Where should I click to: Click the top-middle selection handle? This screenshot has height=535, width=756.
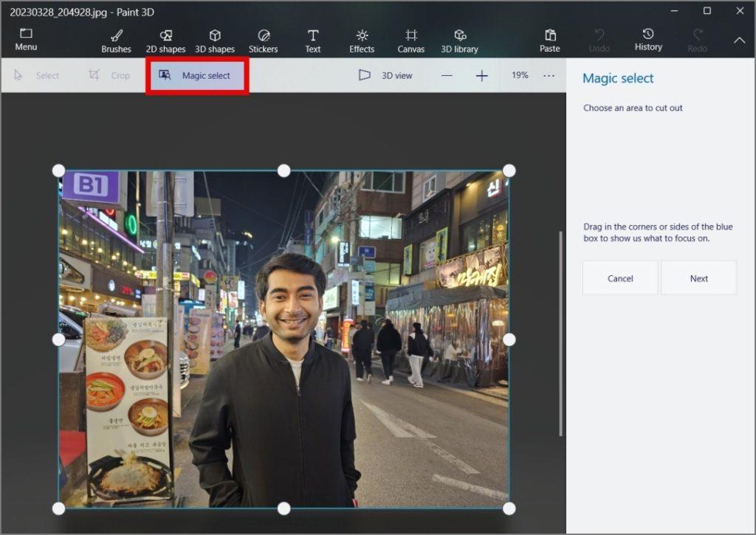[284, 170]
